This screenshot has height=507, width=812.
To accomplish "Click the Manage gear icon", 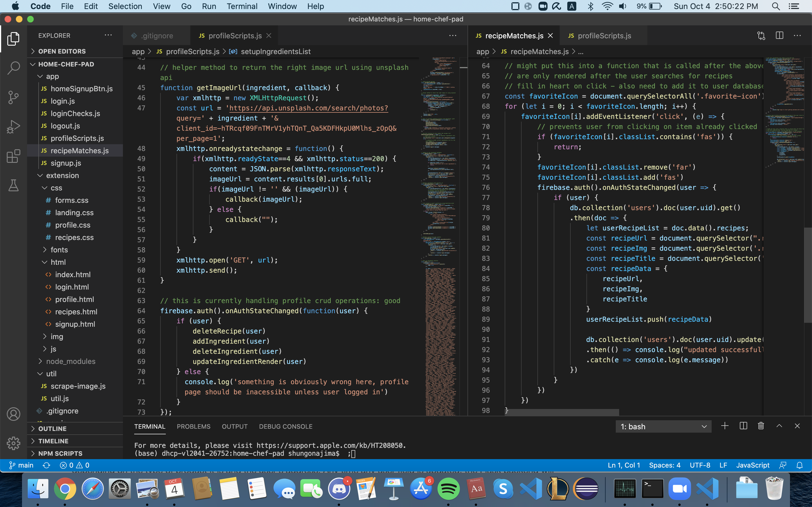I will 14,443.
